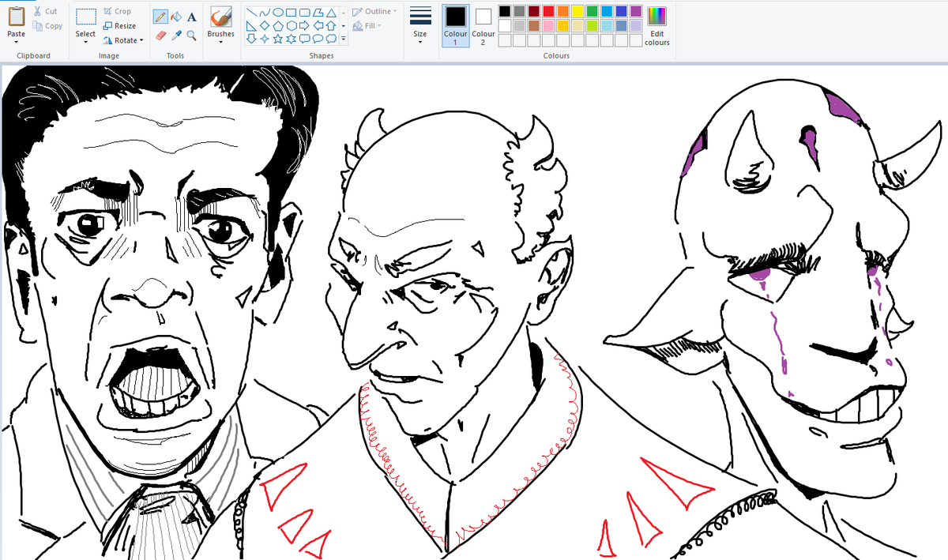Open Edit colours dialog
Image resolution: width=948 pixels, height=560 pixels.
(x=656, y=25)
